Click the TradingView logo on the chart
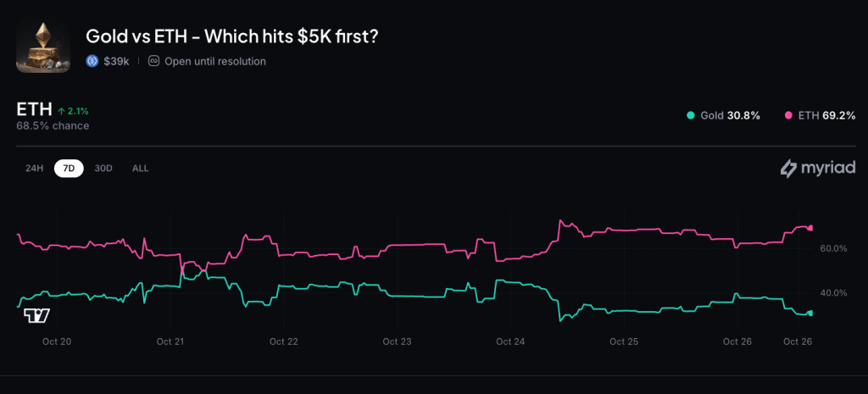Viewport: 868px width, 394px height. pyautogui.click(x=37, y=315)
